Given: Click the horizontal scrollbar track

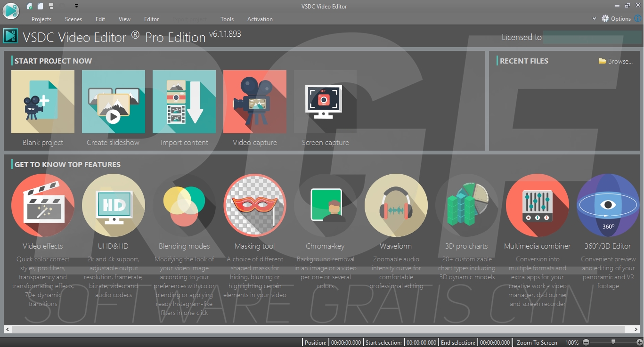Looking at the screenshot, I should pyautogui.click(x=321, y=330).
